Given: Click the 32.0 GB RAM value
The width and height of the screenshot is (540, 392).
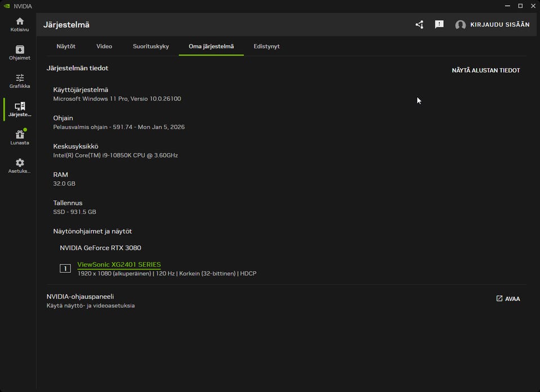Looking at the screenshot, I should 64,183.
